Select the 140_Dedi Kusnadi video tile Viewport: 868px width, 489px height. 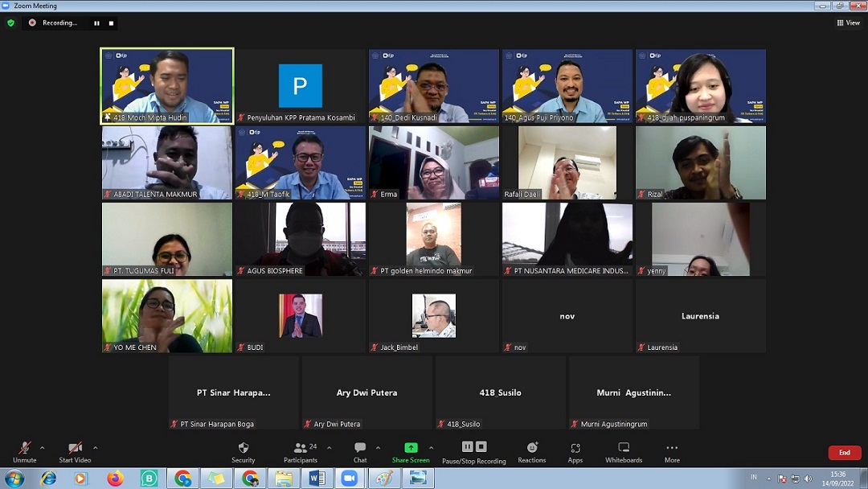point(434,85)
